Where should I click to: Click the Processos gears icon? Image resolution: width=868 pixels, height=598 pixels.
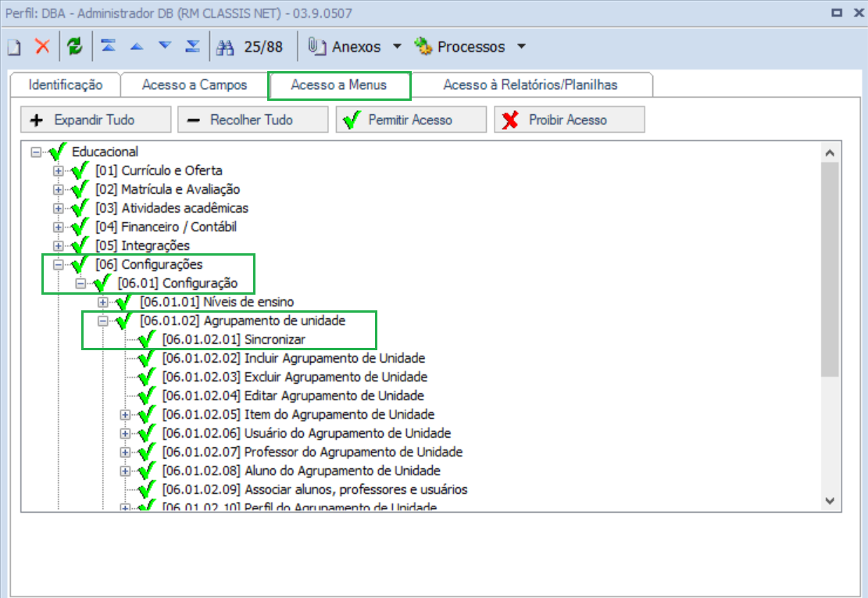click(x=423, y=47)
